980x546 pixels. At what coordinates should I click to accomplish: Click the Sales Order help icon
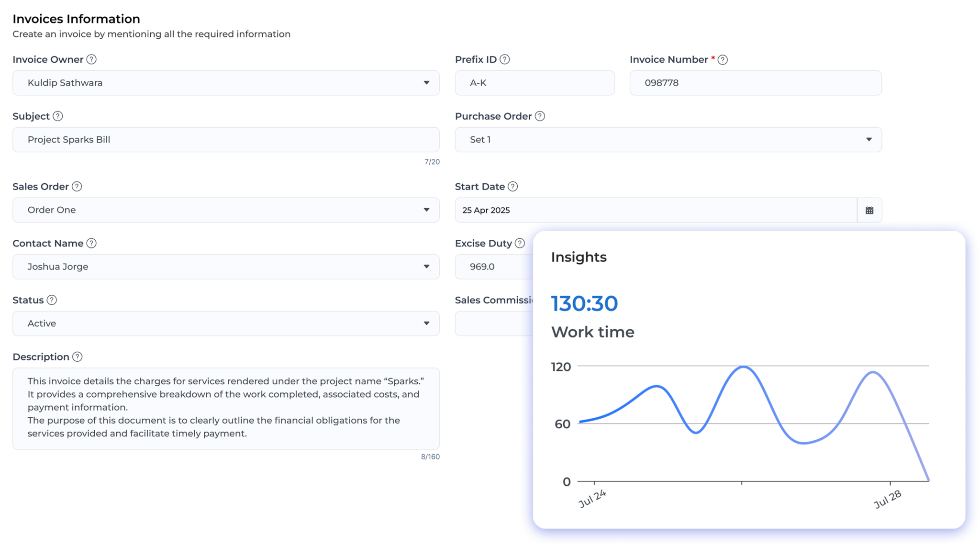76,187
